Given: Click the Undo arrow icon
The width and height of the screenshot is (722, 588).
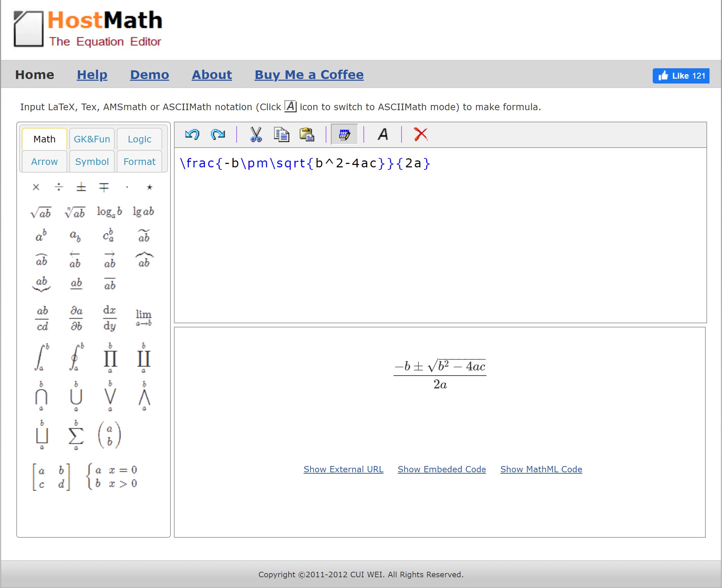Looking at the screenshot, I should tap(192, 134).
